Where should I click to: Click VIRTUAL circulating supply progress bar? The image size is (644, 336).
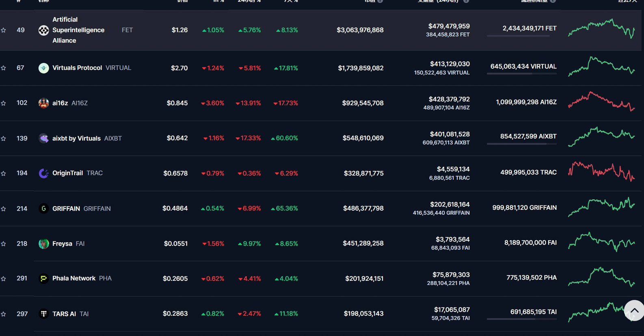tap(522, 74)
